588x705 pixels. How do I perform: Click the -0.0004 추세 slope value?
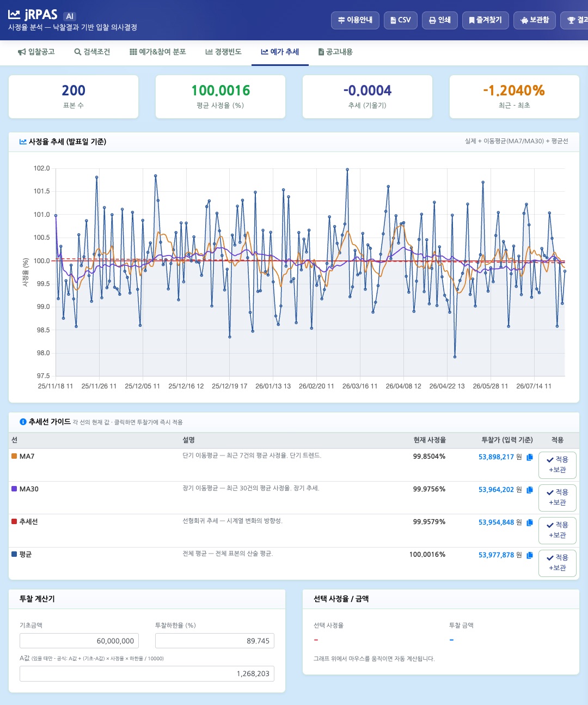(367, 90)
